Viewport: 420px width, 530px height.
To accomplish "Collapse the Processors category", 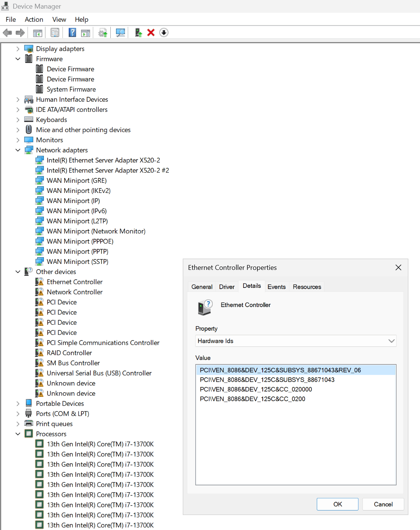I will pyautogui.click(x=18, y=434).
